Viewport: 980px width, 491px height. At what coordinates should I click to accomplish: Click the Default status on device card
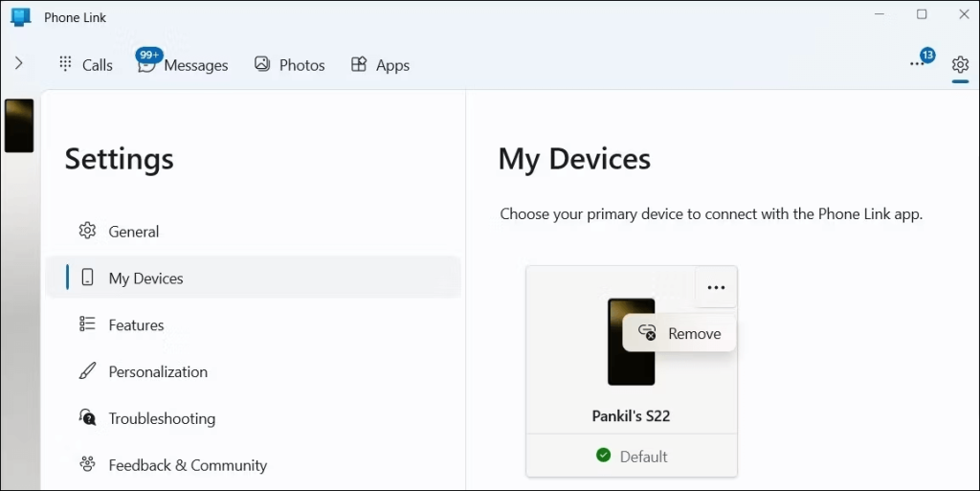632,456
